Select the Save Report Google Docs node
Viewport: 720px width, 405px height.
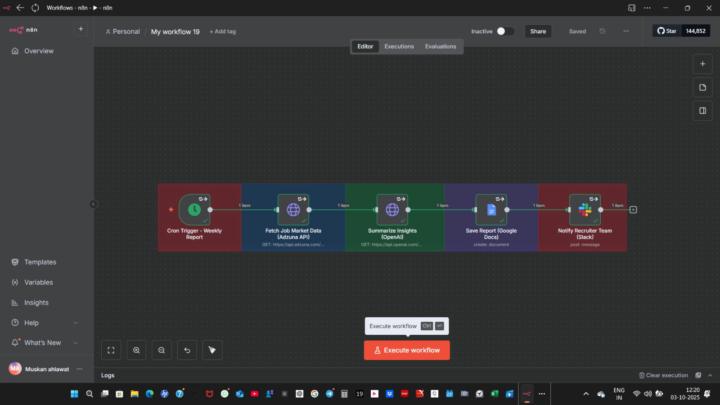tap(491, 210)
